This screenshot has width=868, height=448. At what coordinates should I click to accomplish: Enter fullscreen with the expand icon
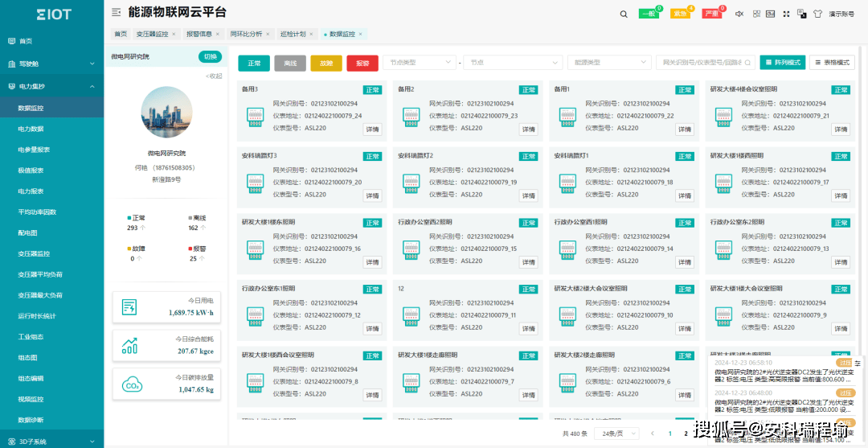point(786,14)
